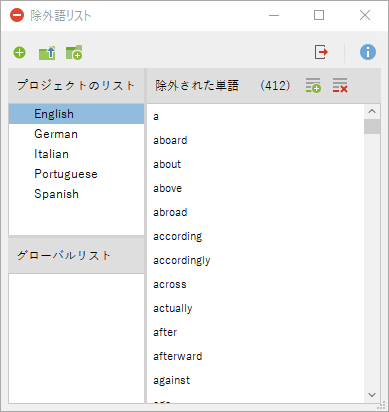Select the word 'afterward'
Viewport: 389px width, 412px height.
click(255, 357)
